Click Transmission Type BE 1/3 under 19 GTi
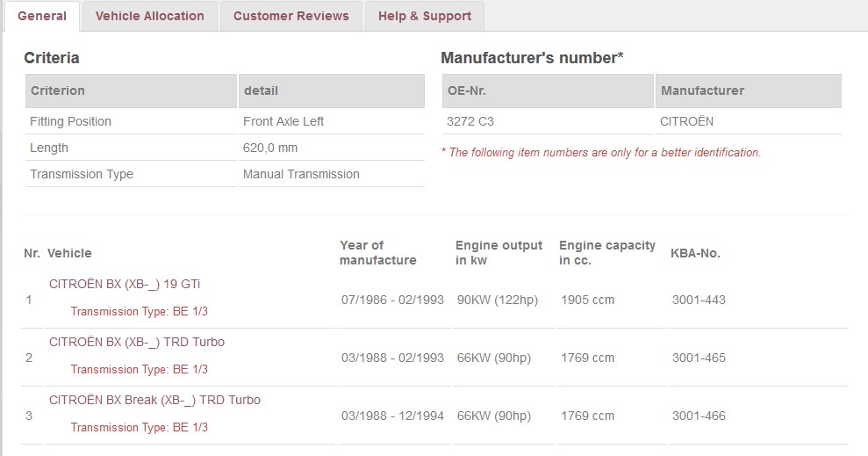Viewport: 868px width, 456px height. (x=139, y=311)
